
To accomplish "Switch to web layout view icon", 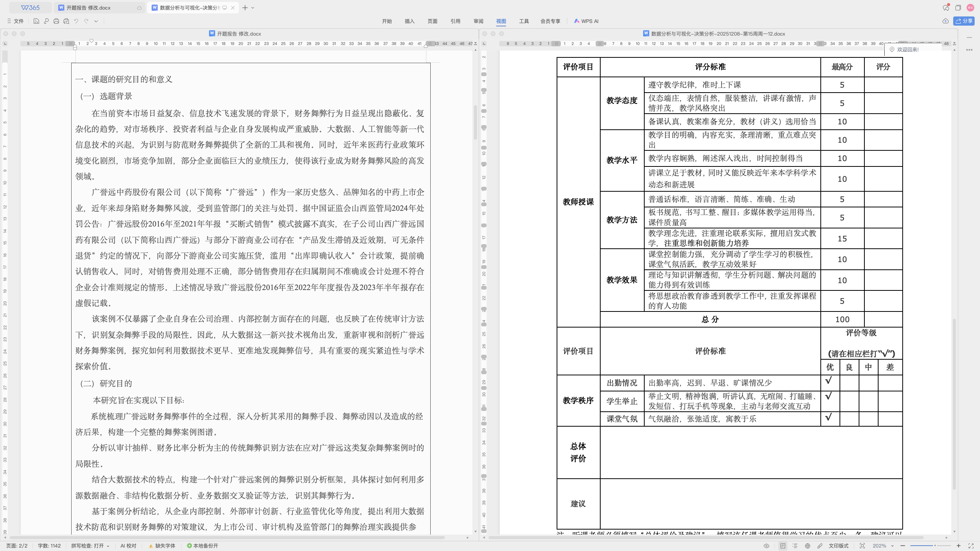I will 807,546.
